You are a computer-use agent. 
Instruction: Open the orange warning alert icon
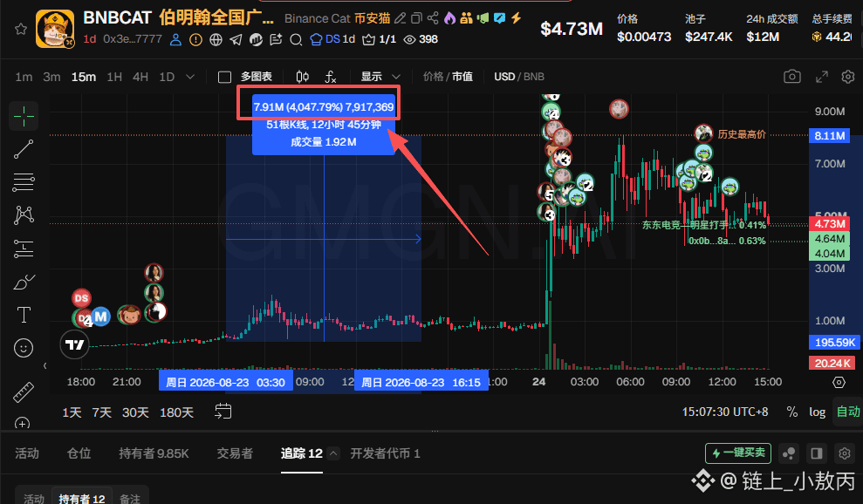pos(195,39)
